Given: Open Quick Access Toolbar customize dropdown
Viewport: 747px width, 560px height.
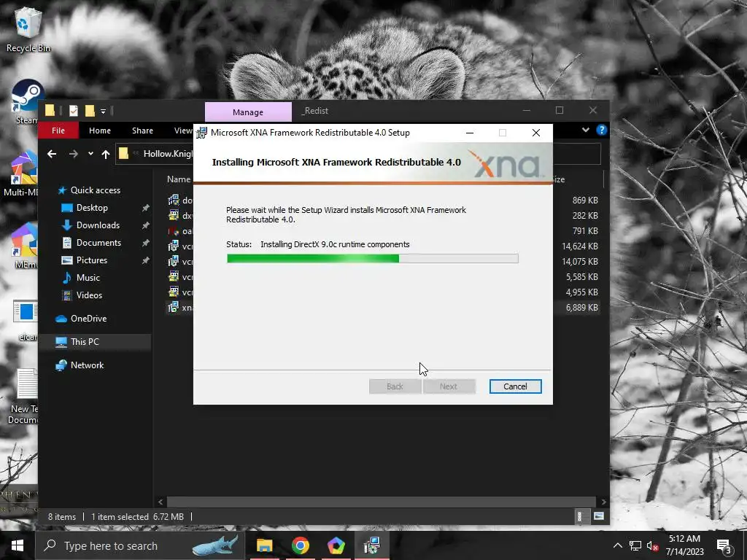Looking at the screenshot, I should click(103, 112).
